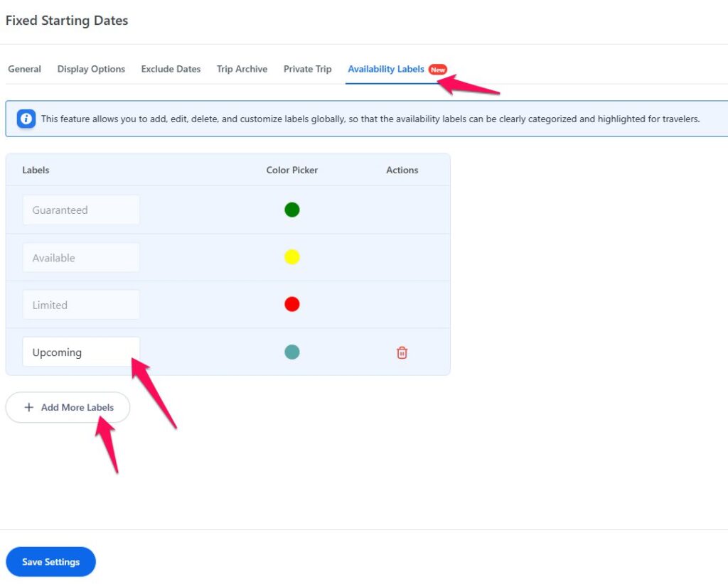Select the Availability Labels tab

(x=385, y=69)
